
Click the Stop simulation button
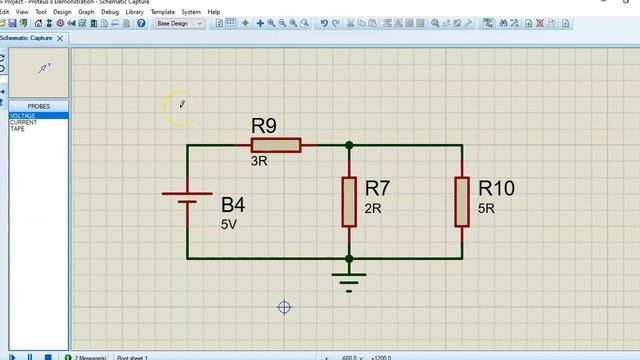tap(48, 357)
